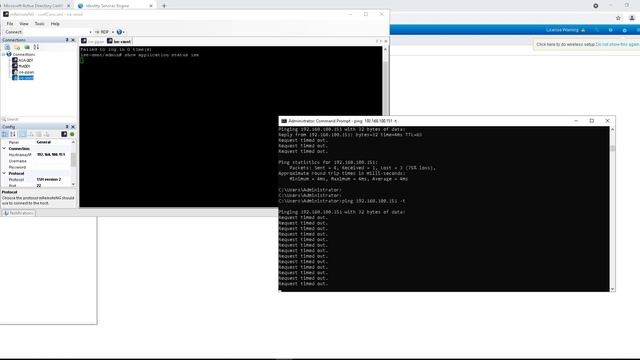Screen dimensions: 640x360
Task: Select the highlighted ise-smnt connection in tree
Action: click(x=26, y=78)
